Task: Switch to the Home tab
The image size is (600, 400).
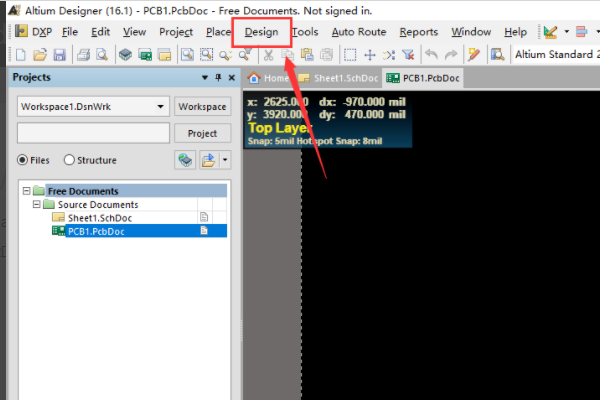Action: [x=268, y=78]
